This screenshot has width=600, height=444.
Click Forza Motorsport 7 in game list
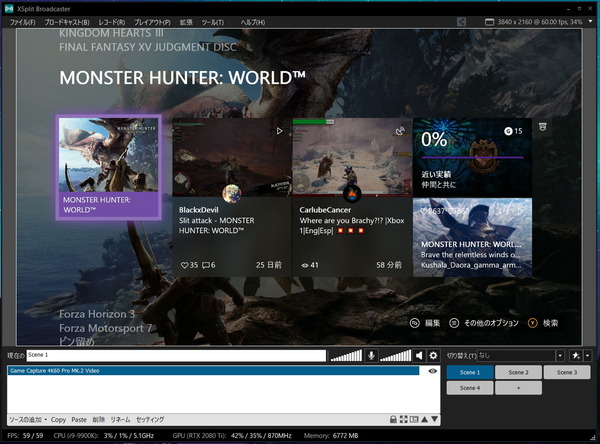(x=106, y=328)
